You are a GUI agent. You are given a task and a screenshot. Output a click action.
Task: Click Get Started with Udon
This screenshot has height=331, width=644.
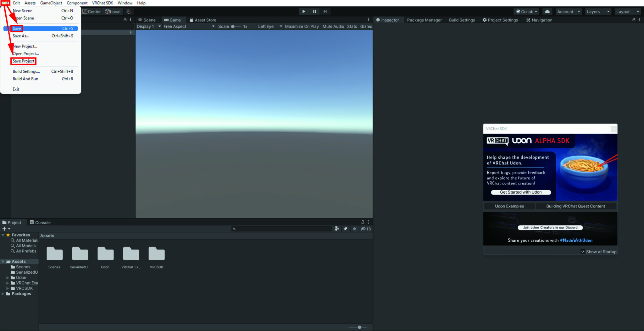[x=520, y=192]
